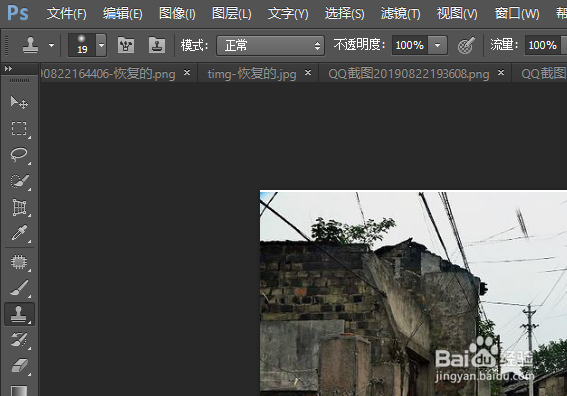Open the 窗口(W) menu
Screen dimensions: 567x396
517,14
